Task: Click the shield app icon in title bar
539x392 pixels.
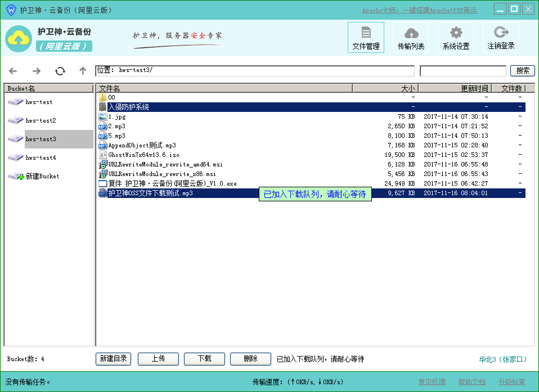Action: click(11, 10)
